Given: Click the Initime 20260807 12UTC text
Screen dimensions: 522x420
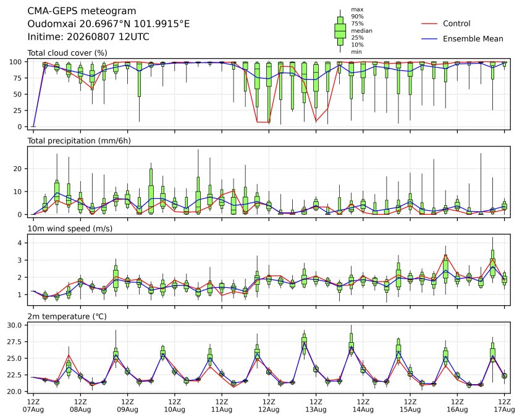Looking at the screenshot, I should [88, 36].
